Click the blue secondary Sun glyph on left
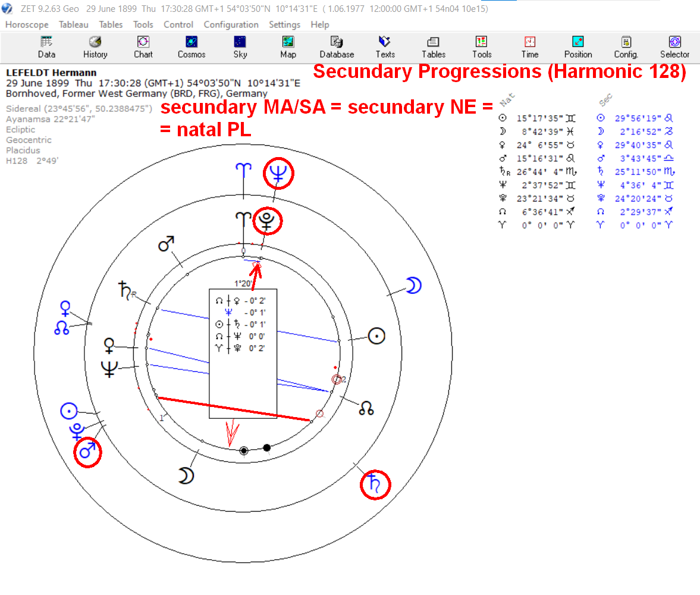Image resolution: width=700 pixels, height=595 pixels. (69, 411)
